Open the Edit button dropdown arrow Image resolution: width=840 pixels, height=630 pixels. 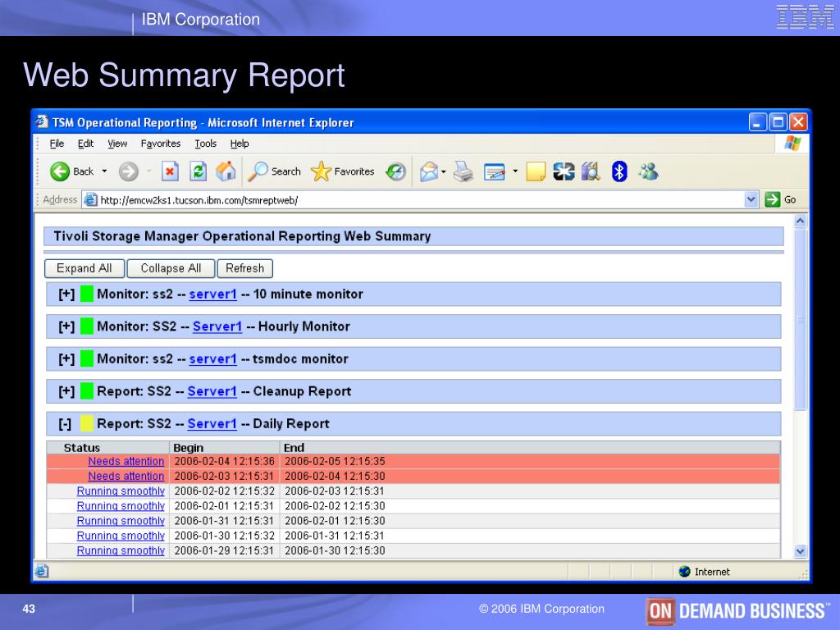[515, 171]
